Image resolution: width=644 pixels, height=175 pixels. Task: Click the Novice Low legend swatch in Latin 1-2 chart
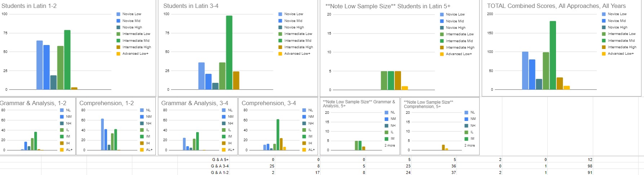coord(118,14)
